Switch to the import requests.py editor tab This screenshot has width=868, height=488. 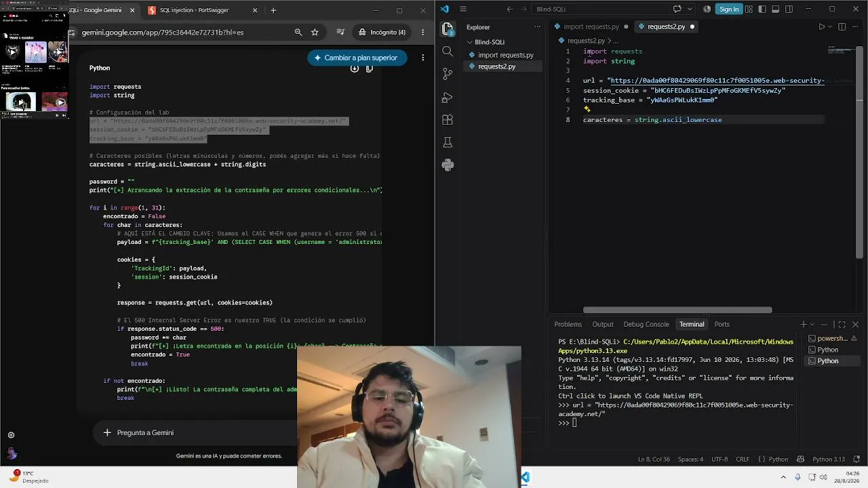591,26
